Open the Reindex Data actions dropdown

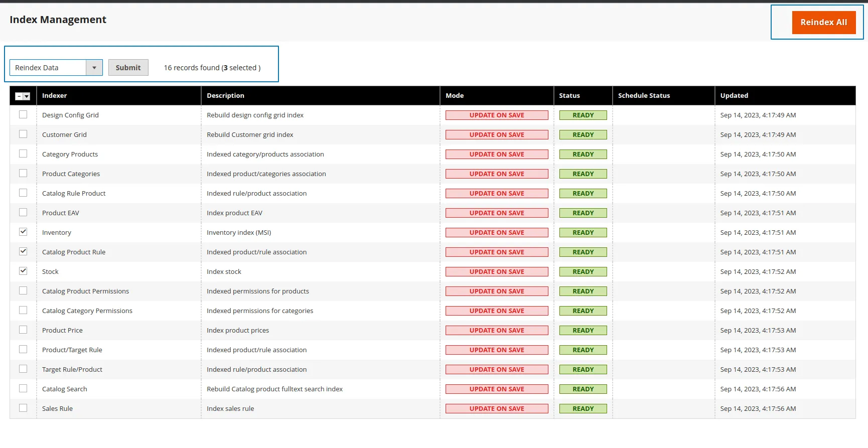[x=56, y=68]
